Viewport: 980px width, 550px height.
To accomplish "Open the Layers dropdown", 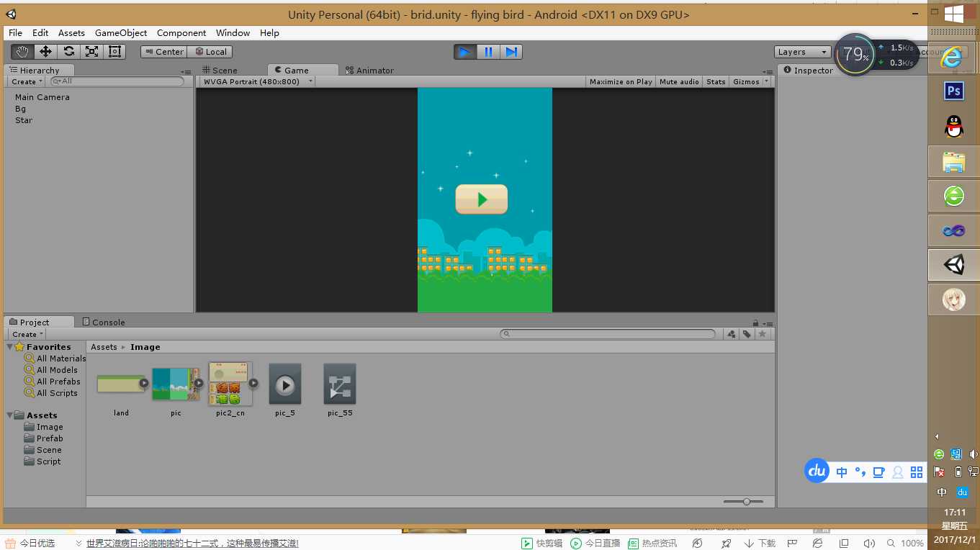I will [803, 52].
